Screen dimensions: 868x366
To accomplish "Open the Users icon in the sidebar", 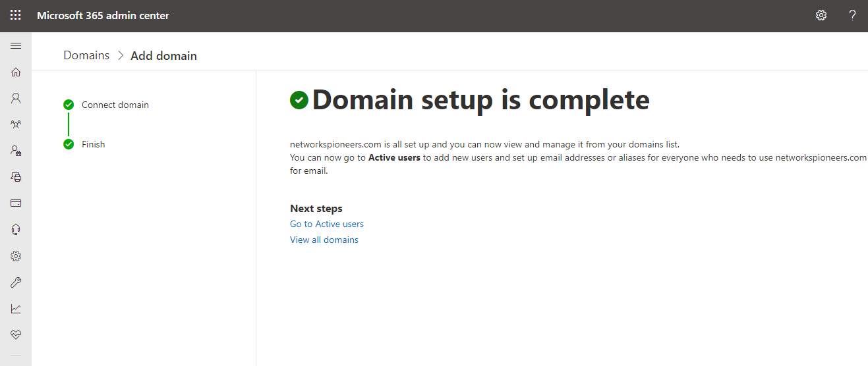I will (16, 98).
